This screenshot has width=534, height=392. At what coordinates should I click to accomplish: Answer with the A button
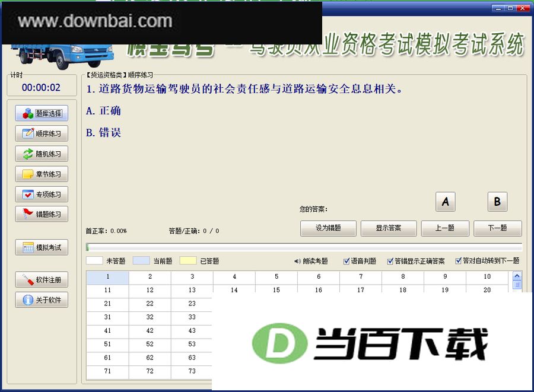[x=446, y=202]
